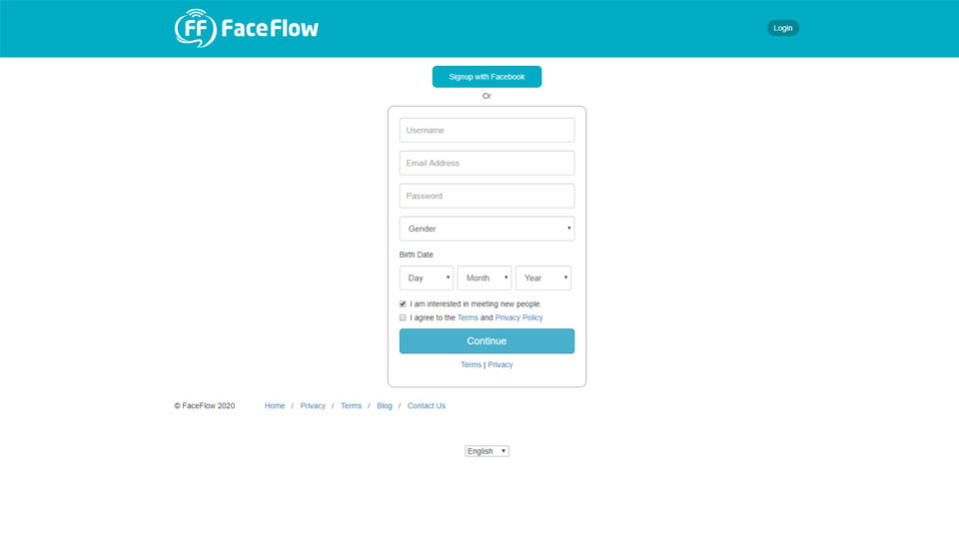The width and height of the screenshot is (959, 560).
Task: Click the FaceFlow logo icon
Action: click(195, 28)
